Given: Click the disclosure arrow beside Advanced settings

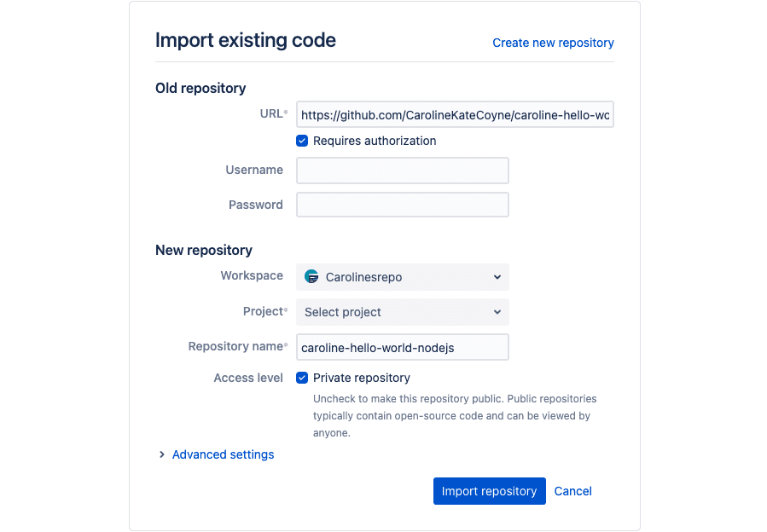Looking at the screenshot, I should [162, 454].
